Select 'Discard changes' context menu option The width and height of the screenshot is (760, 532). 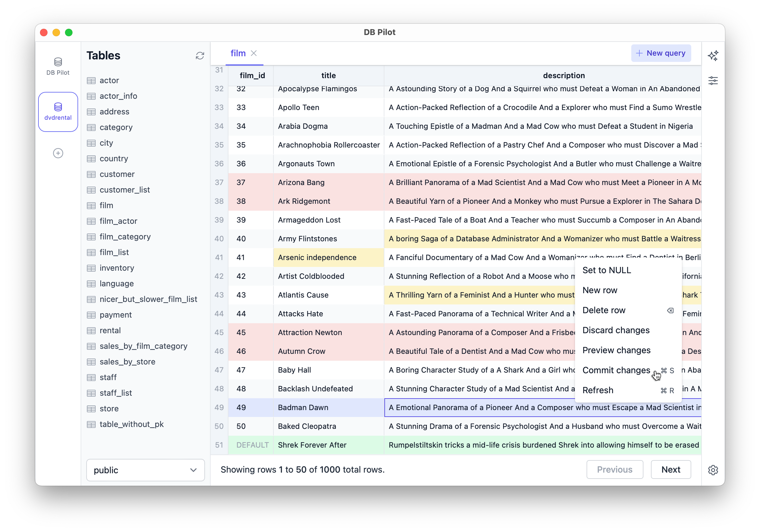(616, 330)
